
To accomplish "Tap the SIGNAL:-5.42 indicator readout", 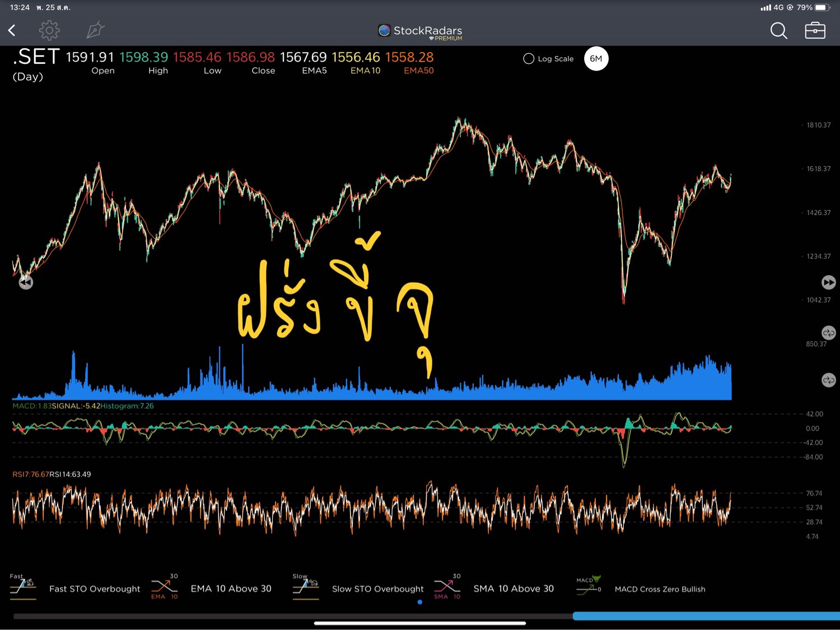I will [x=76, y=406].
